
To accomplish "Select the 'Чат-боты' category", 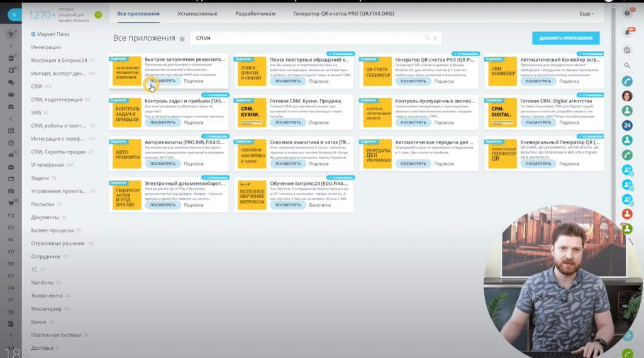I will click(x=42, y=282).
